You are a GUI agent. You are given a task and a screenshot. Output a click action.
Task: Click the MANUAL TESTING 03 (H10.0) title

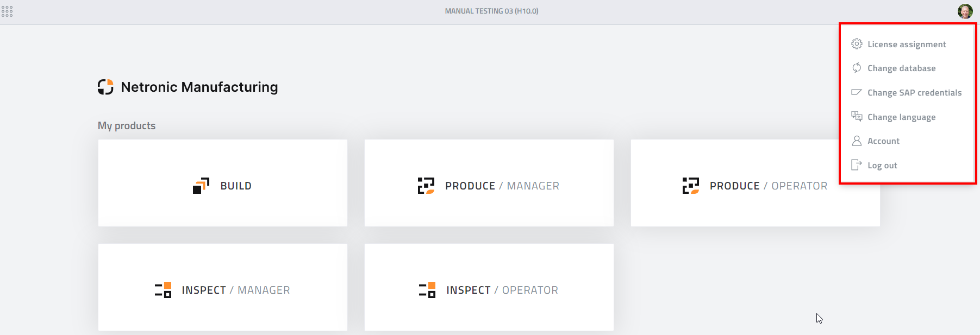(x=491, y=11)
